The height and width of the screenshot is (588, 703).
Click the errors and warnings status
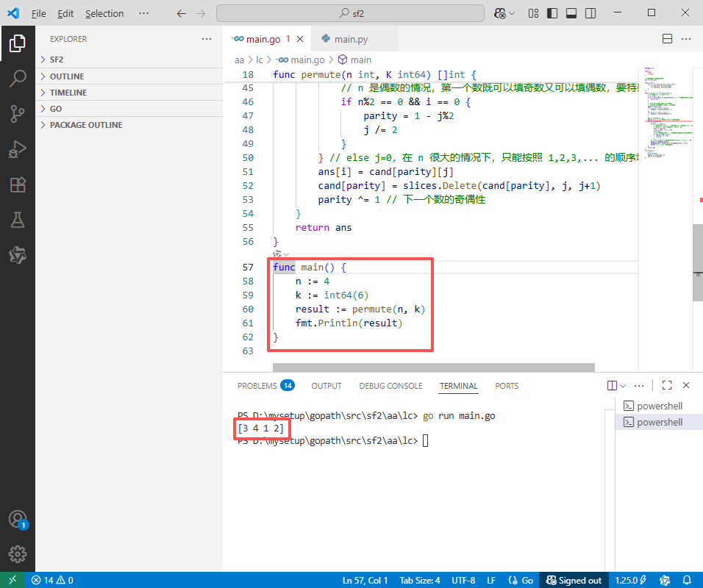pos(52,580)
